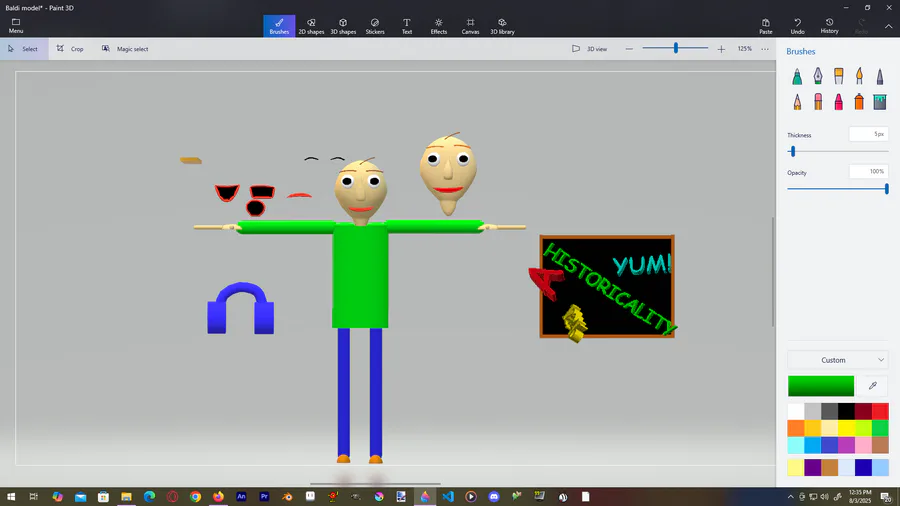The image size is (900, 506).
Task: Open the Stickers tab
Action: click(x=375, y=26)
